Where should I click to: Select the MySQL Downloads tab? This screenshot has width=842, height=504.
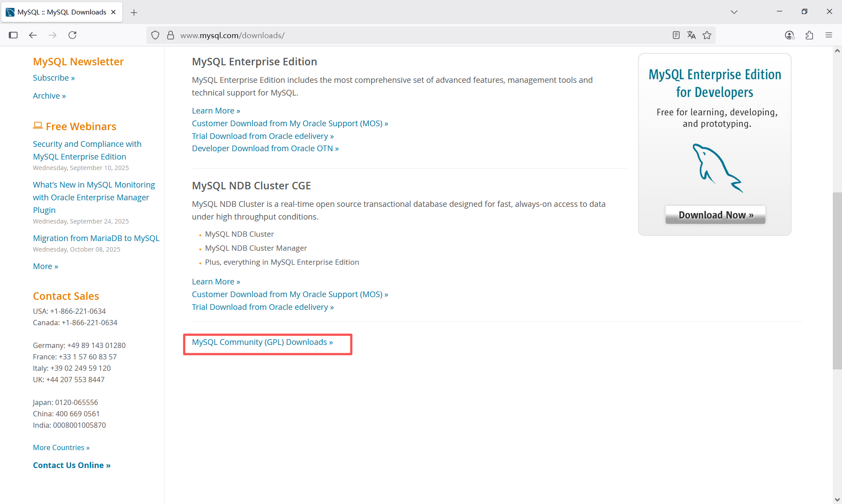tap(61, 12)
